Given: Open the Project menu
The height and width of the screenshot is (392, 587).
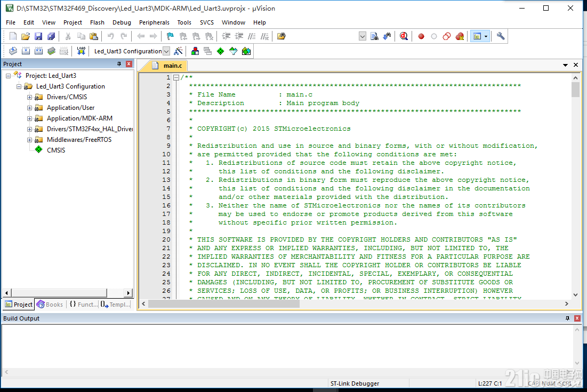Looking at the screenshot, I should (x=73, y=22).
